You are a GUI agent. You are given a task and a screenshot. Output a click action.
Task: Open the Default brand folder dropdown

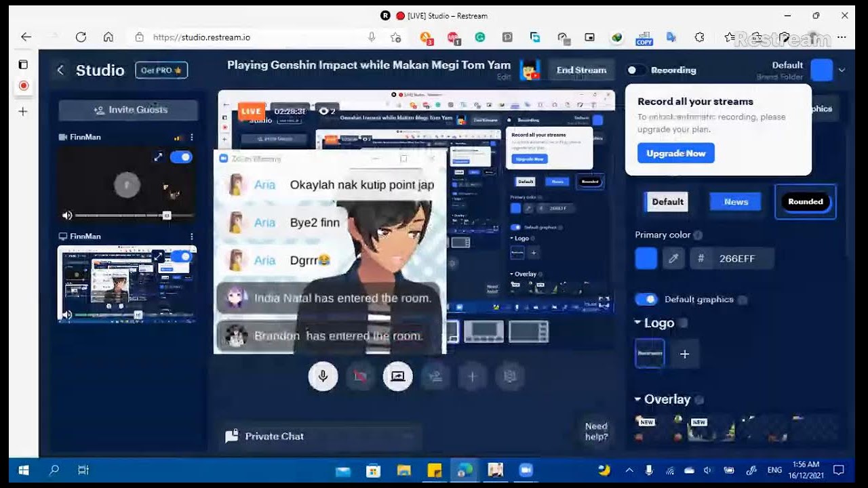(842, 70)
